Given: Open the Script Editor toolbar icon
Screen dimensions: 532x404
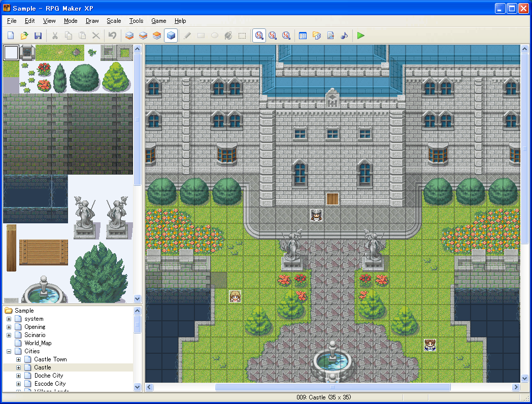Looking at the screenshot, I should tap(330, 36).
